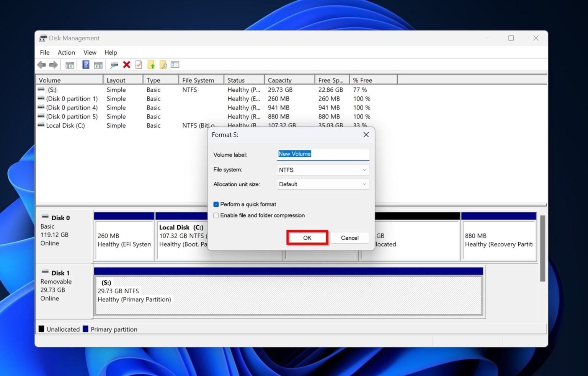Click the red X delete volume icon
The width and height of the screenshot is (588, 376).
127,65
